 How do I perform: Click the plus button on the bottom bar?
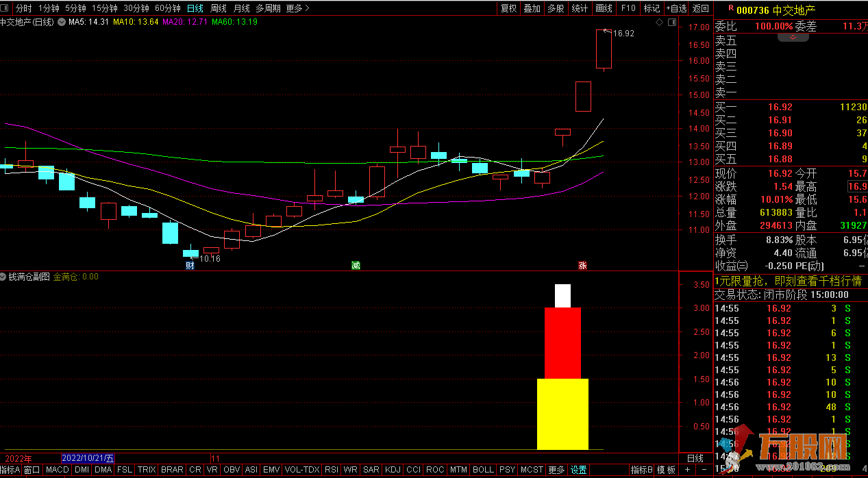click(x=688, y=470)
